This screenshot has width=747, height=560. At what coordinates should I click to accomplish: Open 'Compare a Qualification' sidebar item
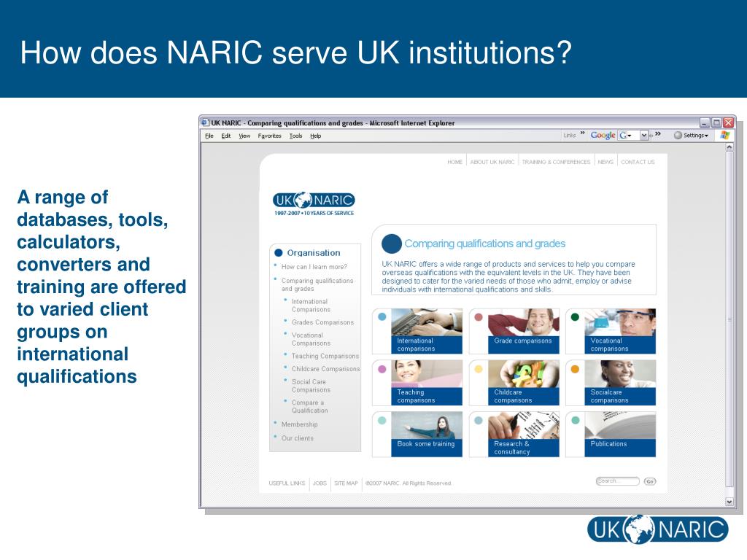coord(309,406)
